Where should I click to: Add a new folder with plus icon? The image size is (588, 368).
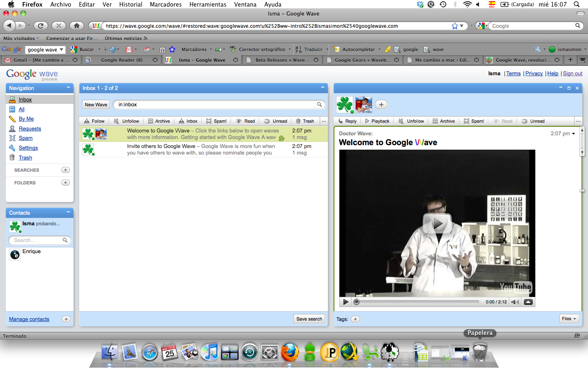coord(65,182)
